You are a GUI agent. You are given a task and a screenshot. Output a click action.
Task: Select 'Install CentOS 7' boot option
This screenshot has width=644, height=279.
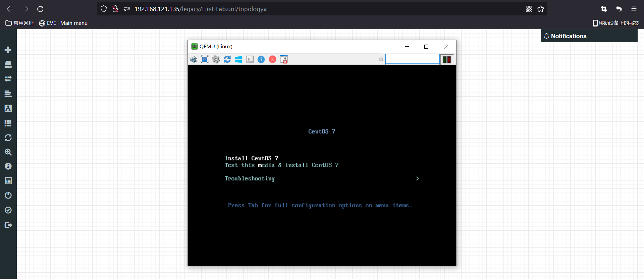tap(252, 158)
